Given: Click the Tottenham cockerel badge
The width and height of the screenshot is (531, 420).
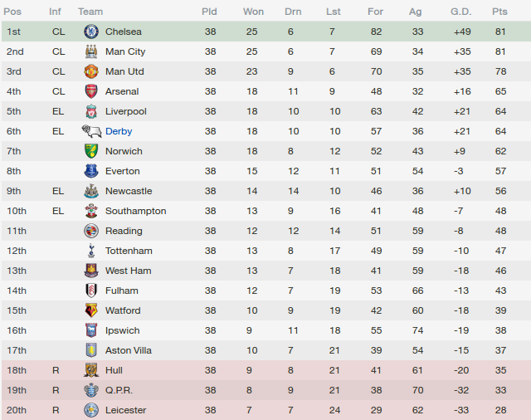Looking at the screenshot, I should click(91, 251).
